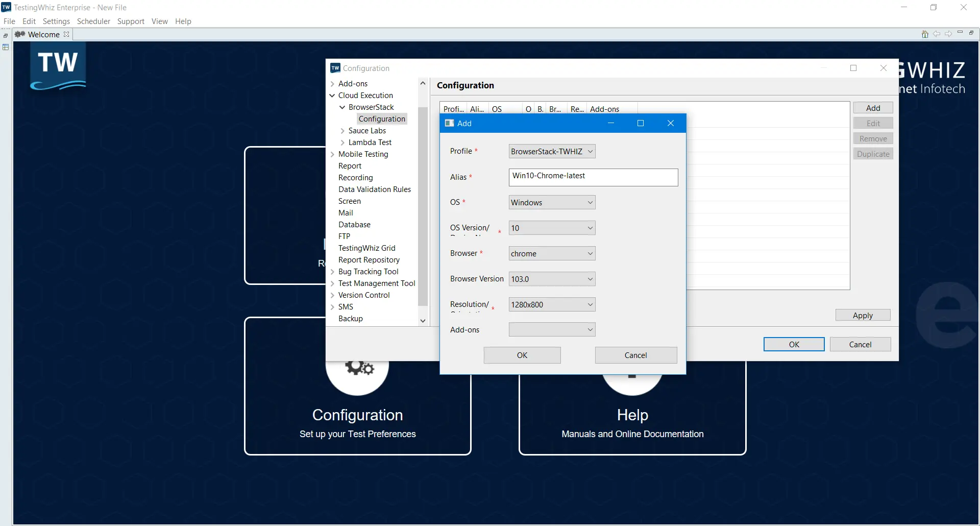Collapse the Cloud Execution tree node
This screenshot has height=526, width=980.
332,95
